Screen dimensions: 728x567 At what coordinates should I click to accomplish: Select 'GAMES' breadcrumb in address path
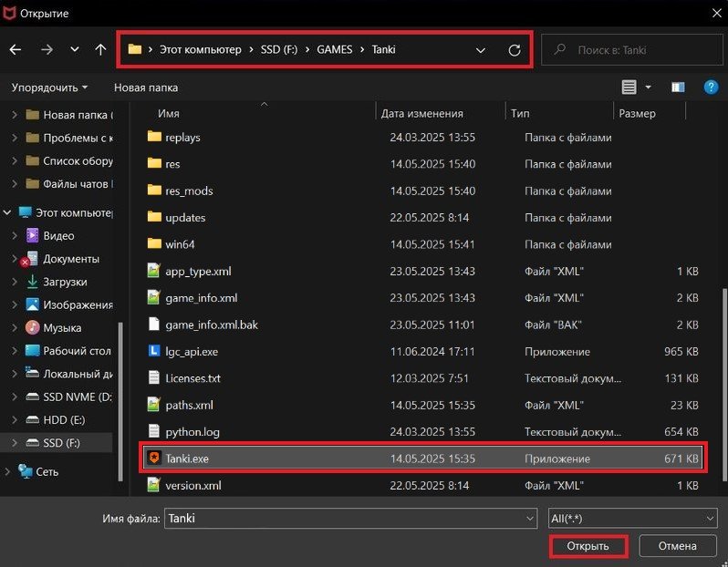tap(334, 49)
